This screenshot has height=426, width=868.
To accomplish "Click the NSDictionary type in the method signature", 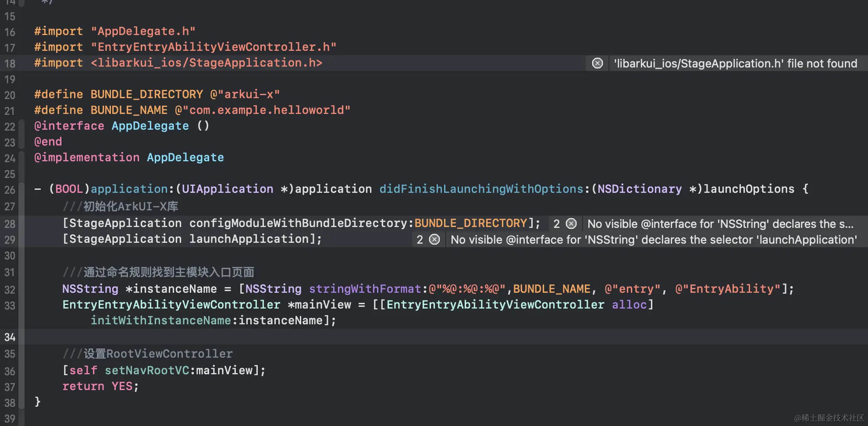I will [640, 189].
